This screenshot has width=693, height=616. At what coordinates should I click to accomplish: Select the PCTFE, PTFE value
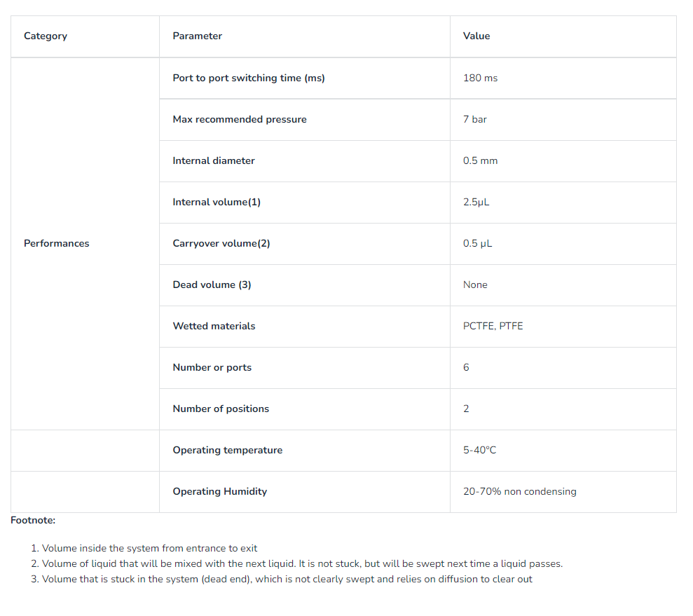click(493, 327)
